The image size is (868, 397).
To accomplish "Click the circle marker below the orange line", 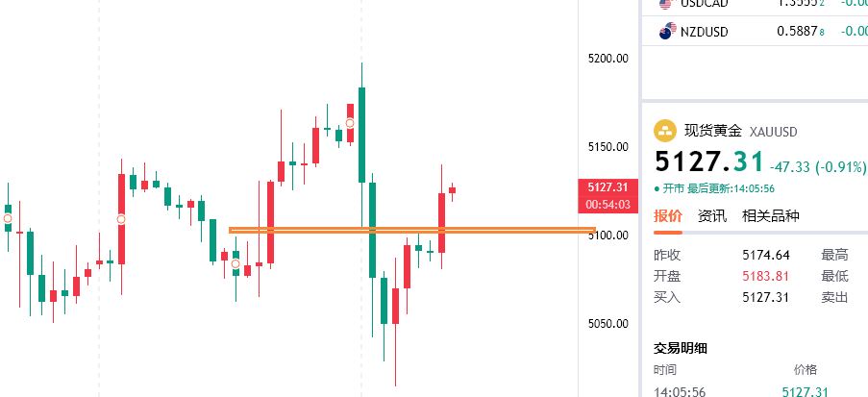I will tap(236, 263).
